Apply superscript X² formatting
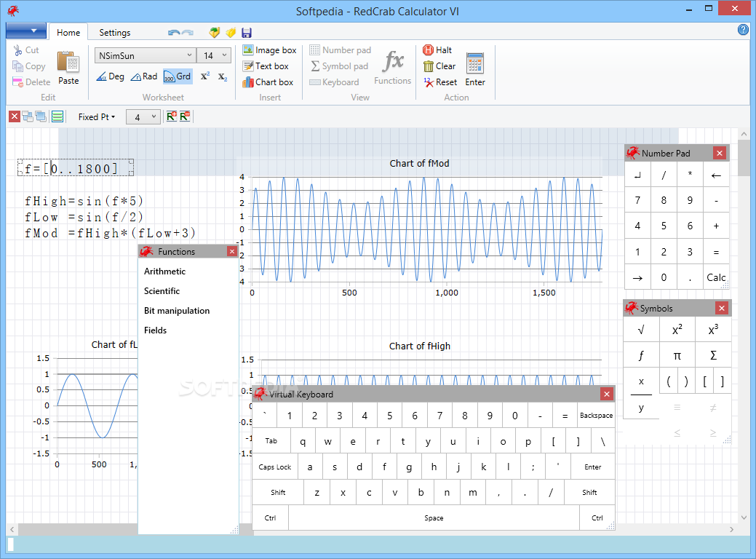Screen dimensions: 756x559 pyautogui.click(x=205, y=76)
